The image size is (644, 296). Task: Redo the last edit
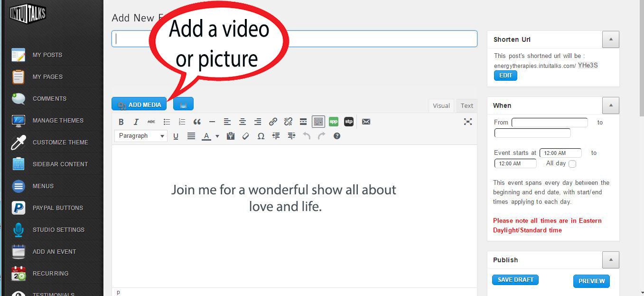[322, 136]
